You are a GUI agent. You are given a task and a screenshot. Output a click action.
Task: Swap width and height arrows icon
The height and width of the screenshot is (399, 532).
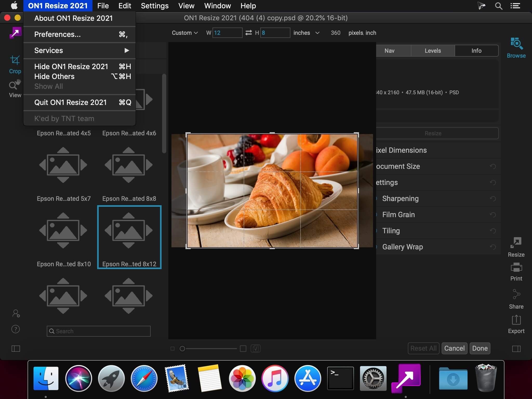pyautogui.click(x=249, y=33)
